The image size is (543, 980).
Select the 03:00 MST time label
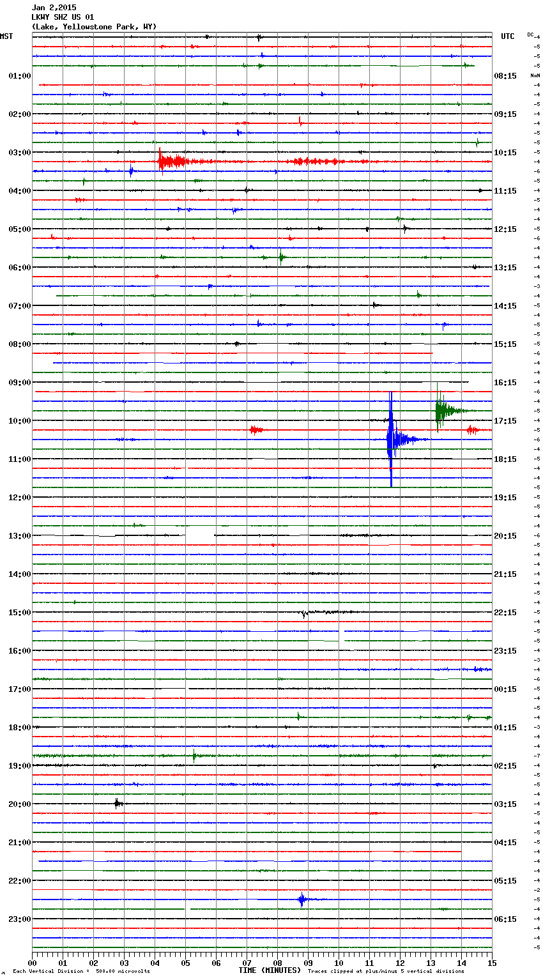pos(20,153)
